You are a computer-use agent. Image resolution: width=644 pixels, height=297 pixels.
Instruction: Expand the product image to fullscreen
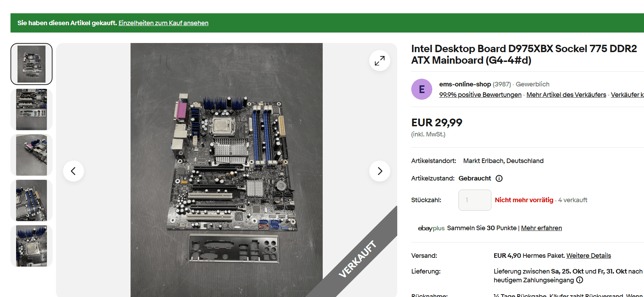coord(380,61)
